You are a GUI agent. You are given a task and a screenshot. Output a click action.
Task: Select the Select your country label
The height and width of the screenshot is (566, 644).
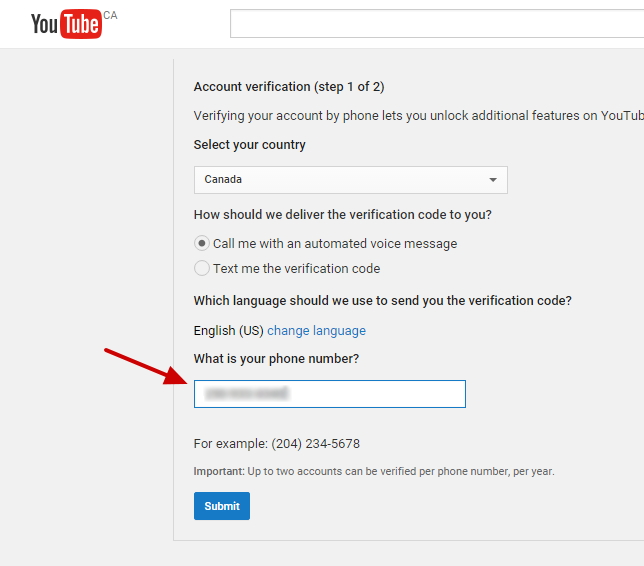[x=250, y=145]
